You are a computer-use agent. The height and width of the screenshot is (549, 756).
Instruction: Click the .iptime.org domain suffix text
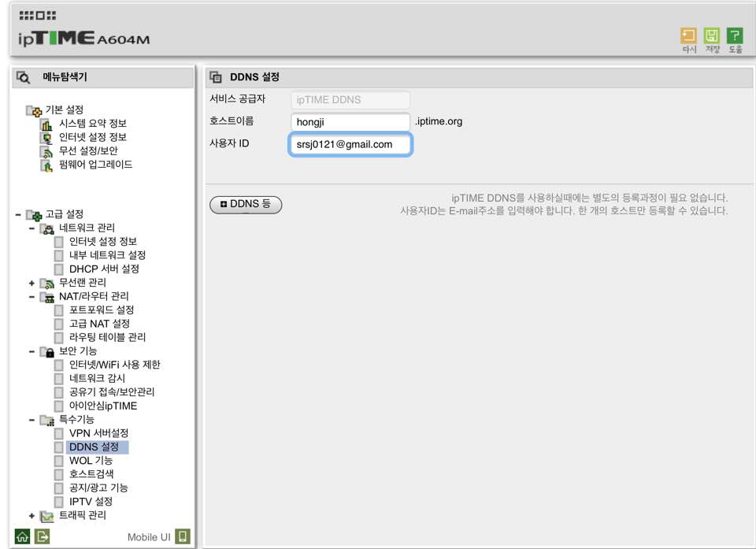pos(439,121)
